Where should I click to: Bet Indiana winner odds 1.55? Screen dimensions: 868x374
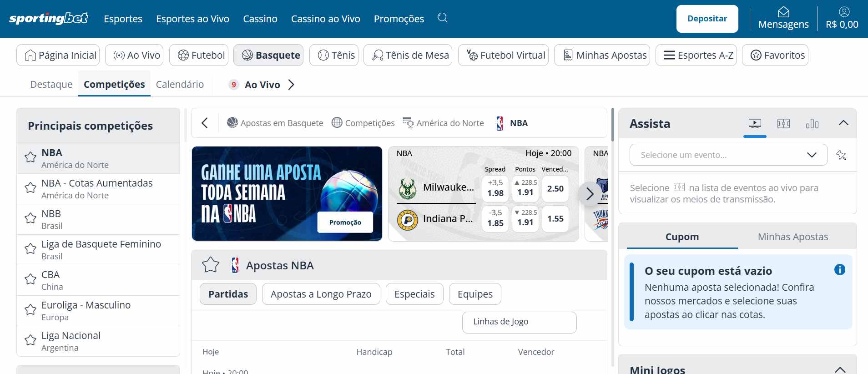click(x=555, y=218)
